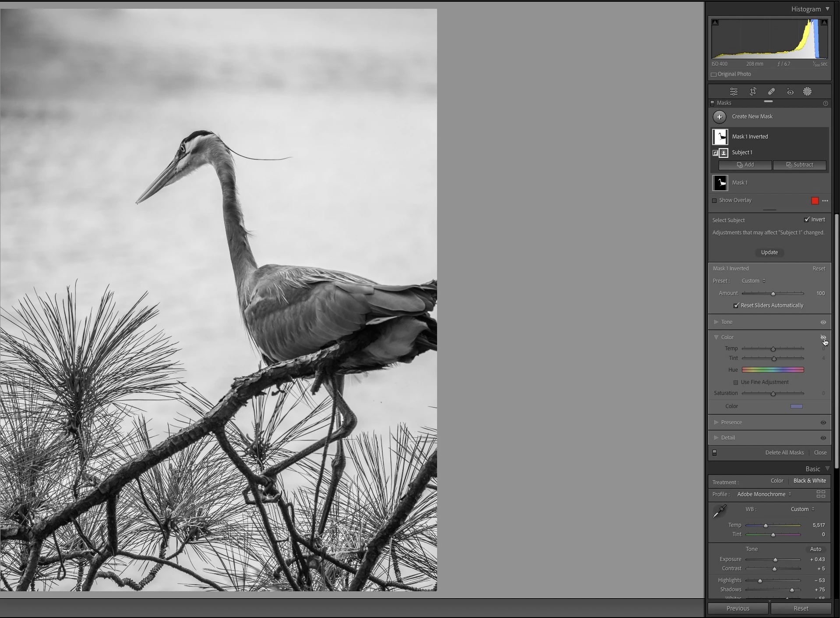Enable the Original Photo checkbox
840x618 pixels.
(713, 75)
